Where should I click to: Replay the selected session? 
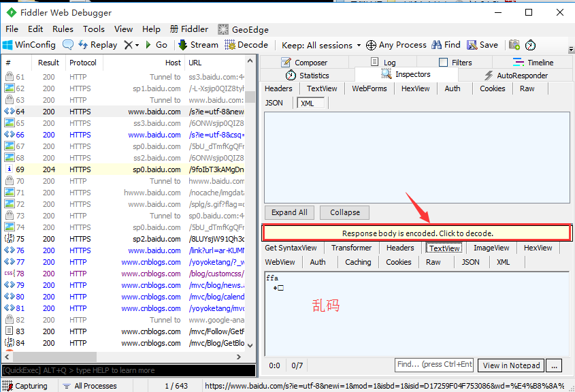click(97, 45)
